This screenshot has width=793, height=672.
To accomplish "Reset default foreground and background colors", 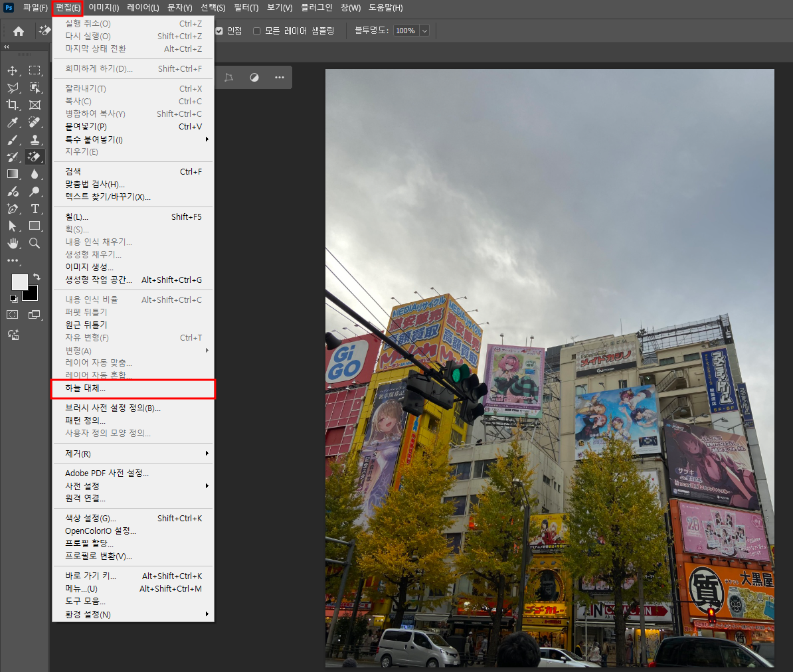I will (x=14, y=299).
